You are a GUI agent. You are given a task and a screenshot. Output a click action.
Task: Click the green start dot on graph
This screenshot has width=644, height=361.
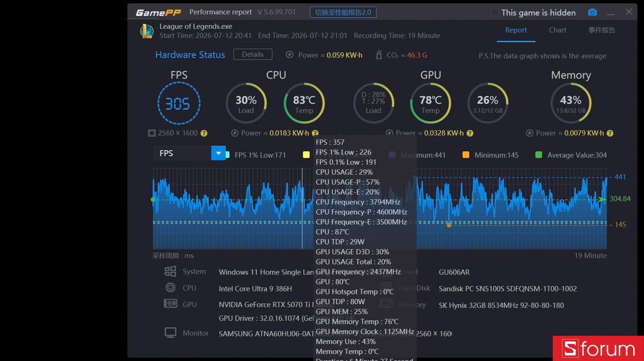[153, 200]
